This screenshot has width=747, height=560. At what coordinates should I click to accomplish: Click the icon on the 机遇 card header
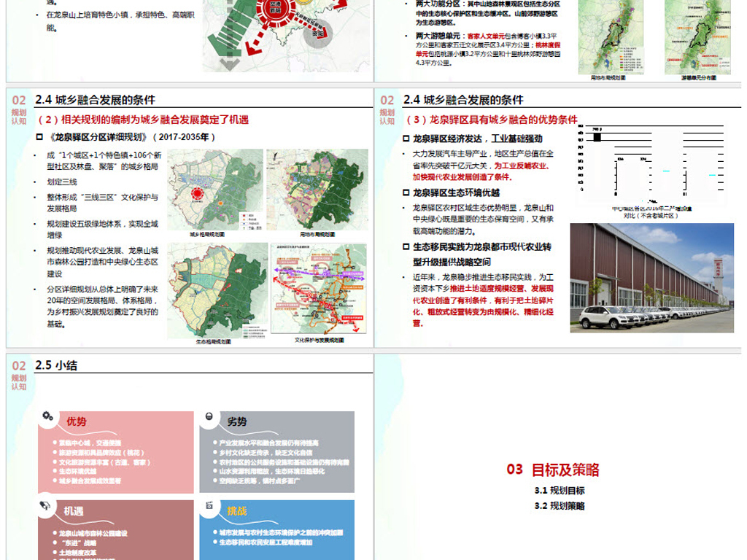[44, 505]
